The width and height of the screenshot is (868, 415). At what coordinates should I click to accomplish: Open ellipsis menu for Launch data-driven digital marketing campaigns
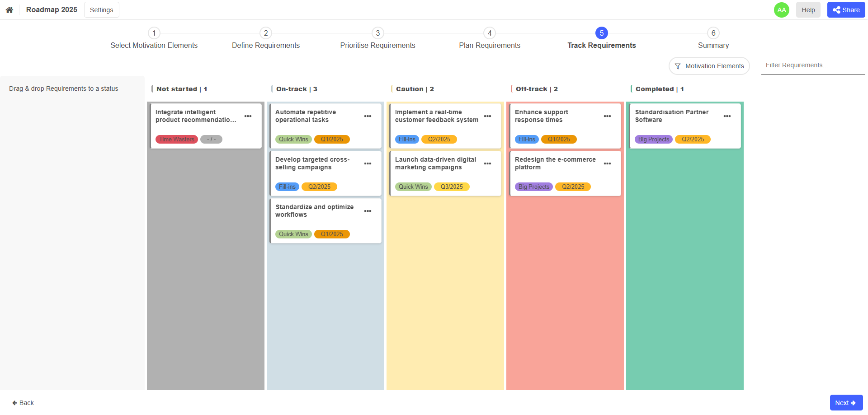pyautogui.click(x=487, y=163)
